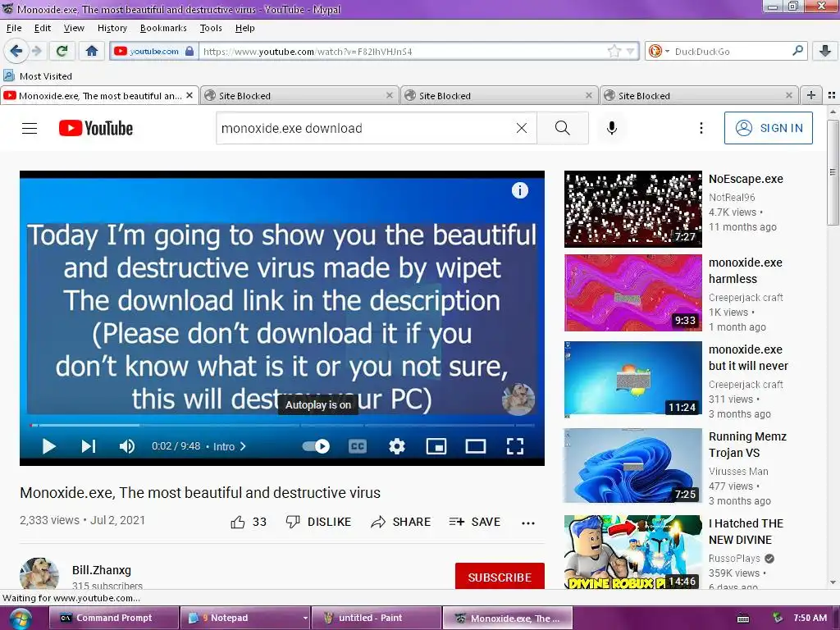Screen dimensions: 840x630
Task: Switch to the first Site Blocked tab
Action: 299,95
